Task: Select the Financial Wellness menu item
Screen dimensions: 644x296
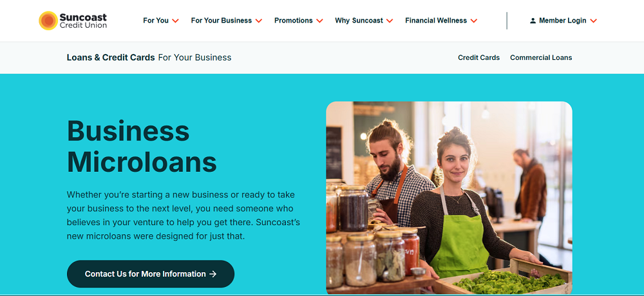Action: (x=441, y=21)
